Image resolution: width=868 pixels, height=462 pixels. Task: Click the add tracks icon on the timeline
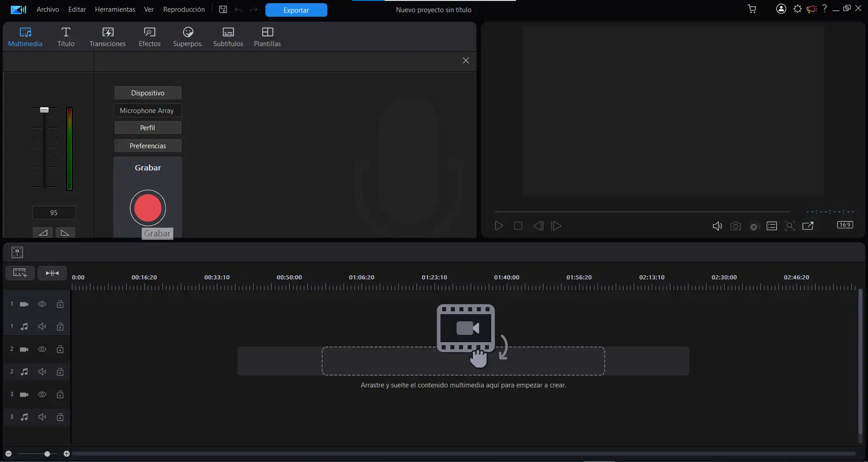click(20, 273)
